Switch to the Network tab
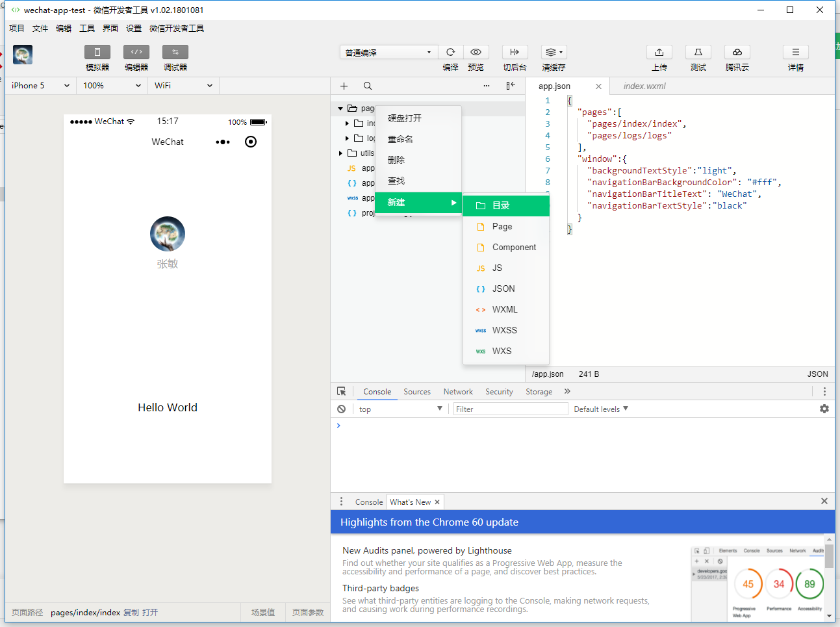The image size is (840, 627). (x=458, y=391)
